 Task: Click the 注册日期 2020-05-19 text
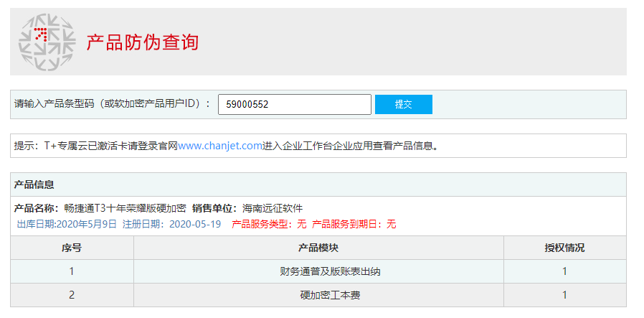(171, 225)
